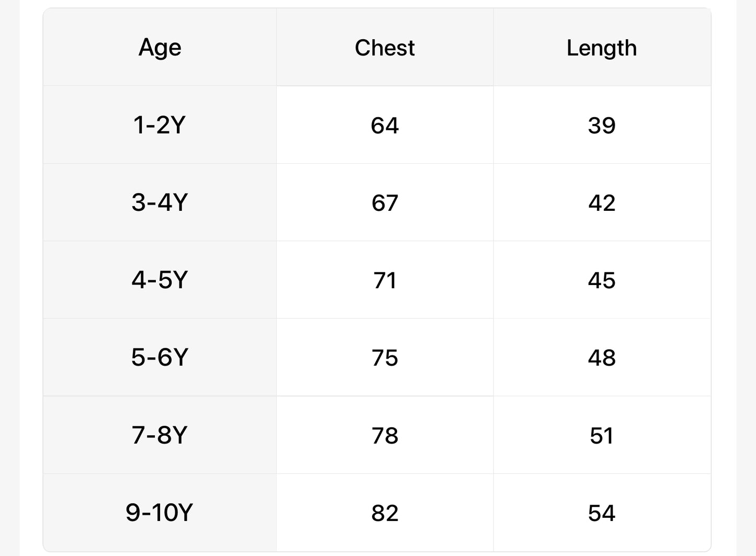Select the 9-10Y age row label
756x556 pixels.
[x=160, y=512]
